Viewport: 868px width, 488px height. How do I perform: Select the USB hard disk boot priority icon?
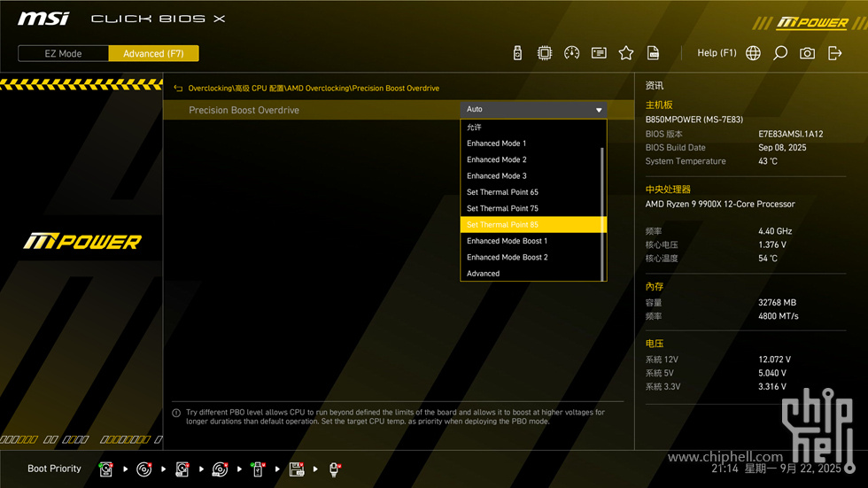pos(182,469)
